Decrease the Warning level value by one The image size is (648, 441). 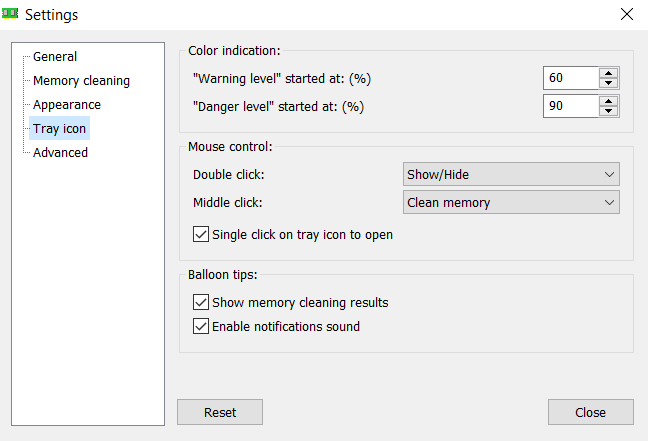(608, 84)
